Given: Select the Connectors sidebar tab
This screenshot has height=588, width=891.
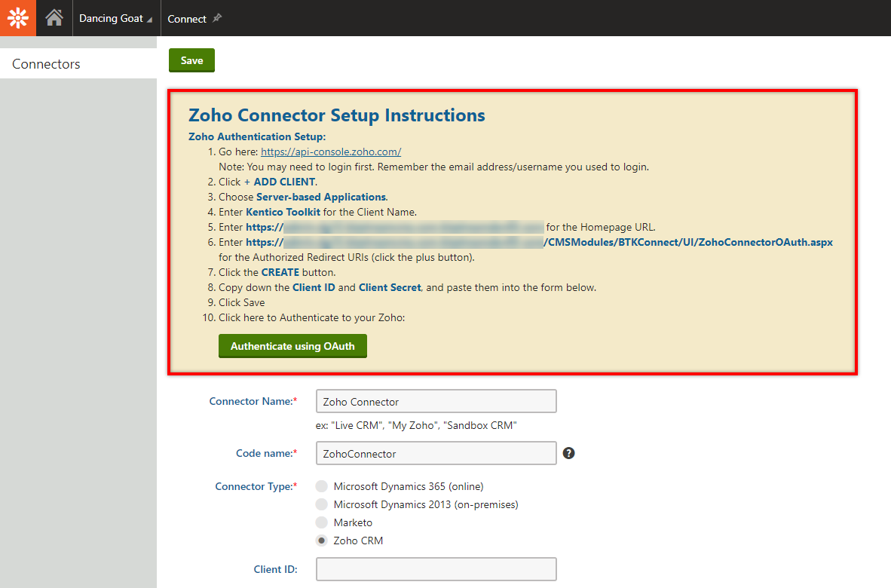Looking at the screenshot, I should (x=78, y=63).
